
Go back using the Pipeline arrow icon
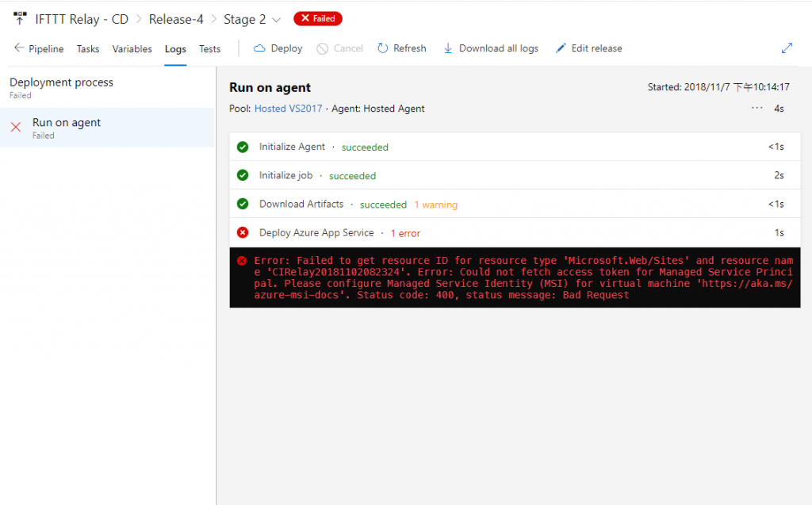tap(19, 48)
